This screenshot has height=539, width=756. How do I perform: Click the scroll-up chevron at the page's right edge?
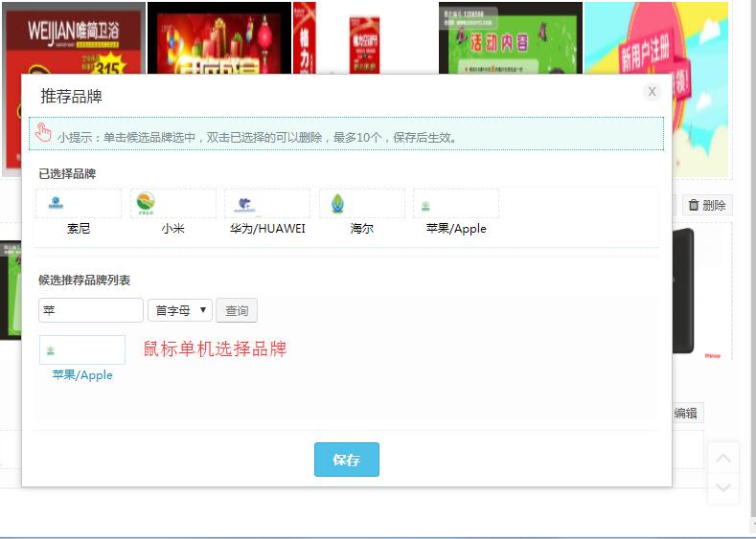coord(723,459)
